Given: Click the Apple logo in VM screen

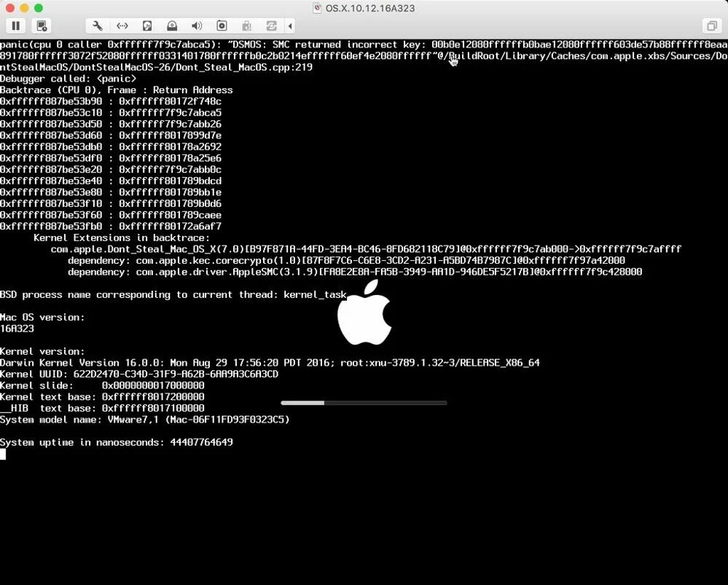Looking at the screenshot, I should tap(364, 312).
